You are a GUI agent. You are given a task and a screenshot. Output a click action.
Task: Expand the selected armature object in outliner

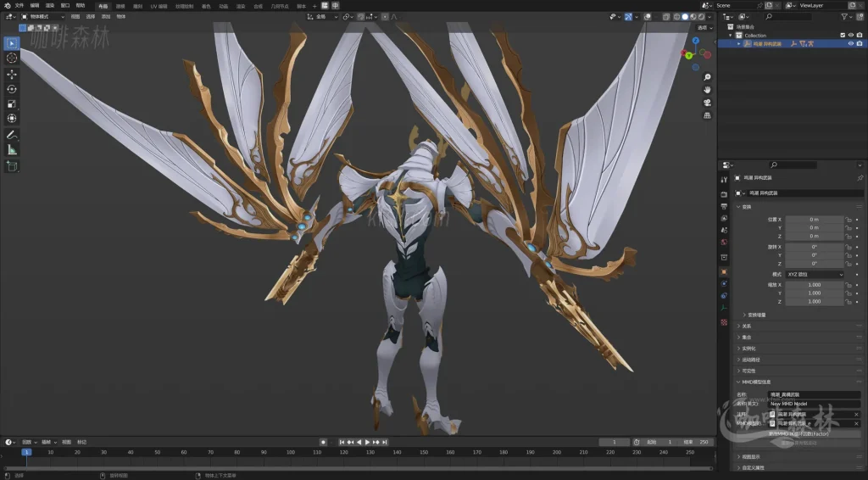pyautogui.click(x=738, y=43)
